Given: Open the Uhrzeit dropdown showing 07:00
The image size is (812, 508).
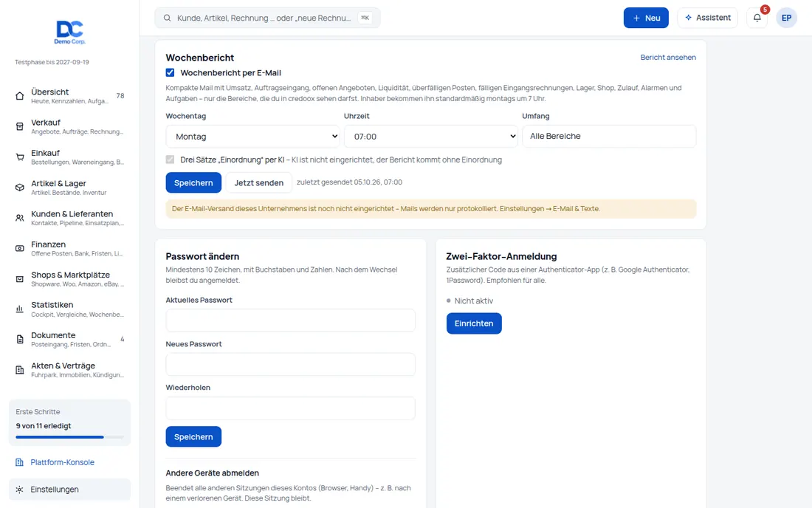Looking at the screenshot, I should tap(431, 137).
